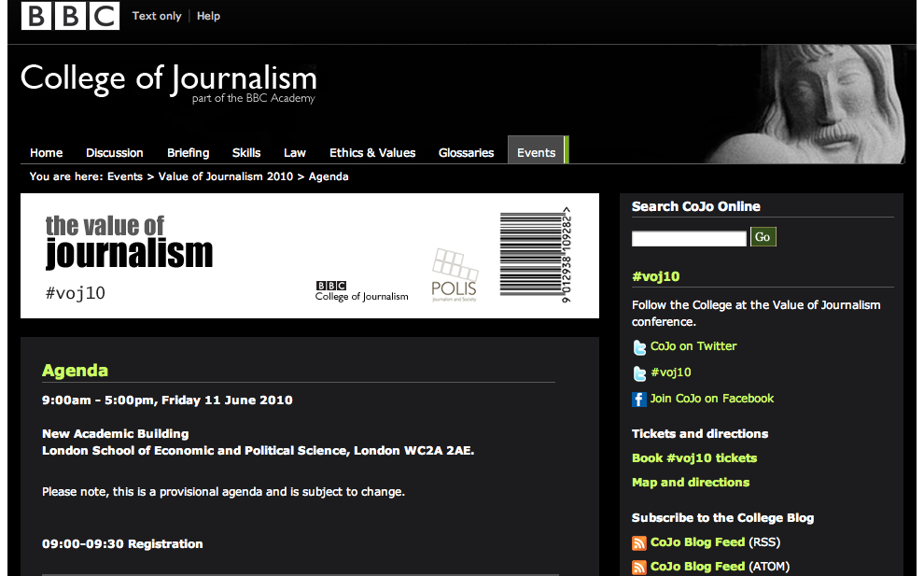This screenshot has height=576, width=924.
Task: Open the Ethics & Values tab
Action: point(372,153)
